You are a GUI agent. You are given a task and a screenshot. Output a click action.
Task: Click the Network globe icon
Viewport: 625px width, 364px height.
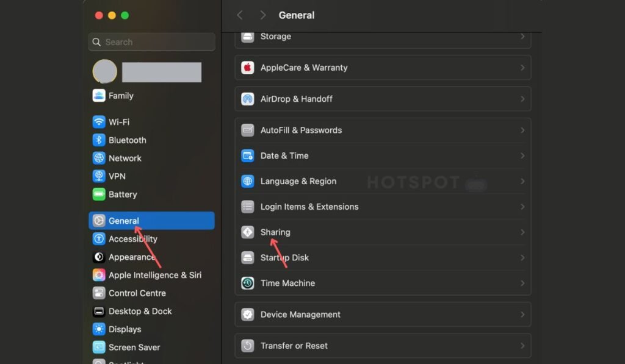pos(99,158)
